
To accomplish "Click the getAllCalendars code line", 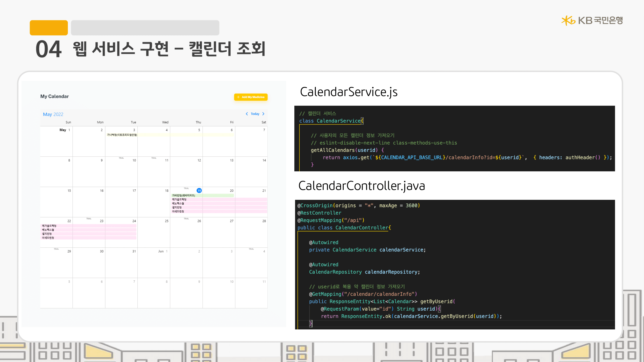I will [x=347, y=150].
